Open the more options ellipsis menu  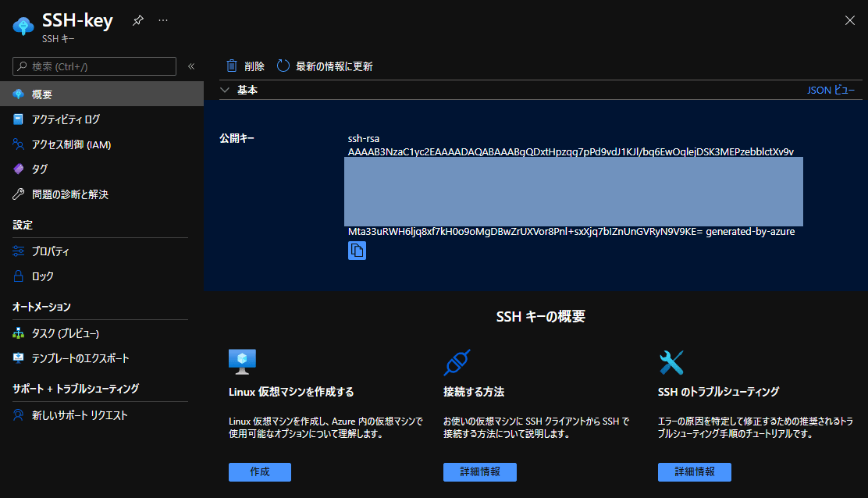click(x=162, y=20)
